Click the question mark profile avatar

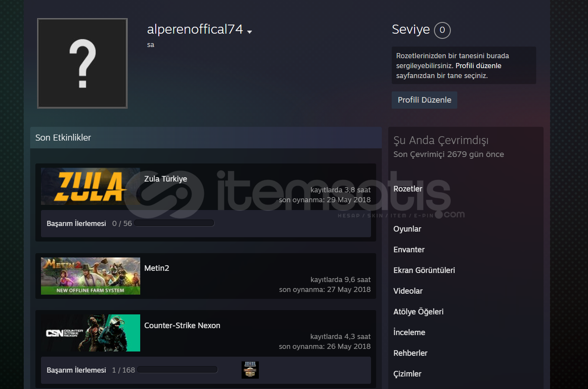82,63
